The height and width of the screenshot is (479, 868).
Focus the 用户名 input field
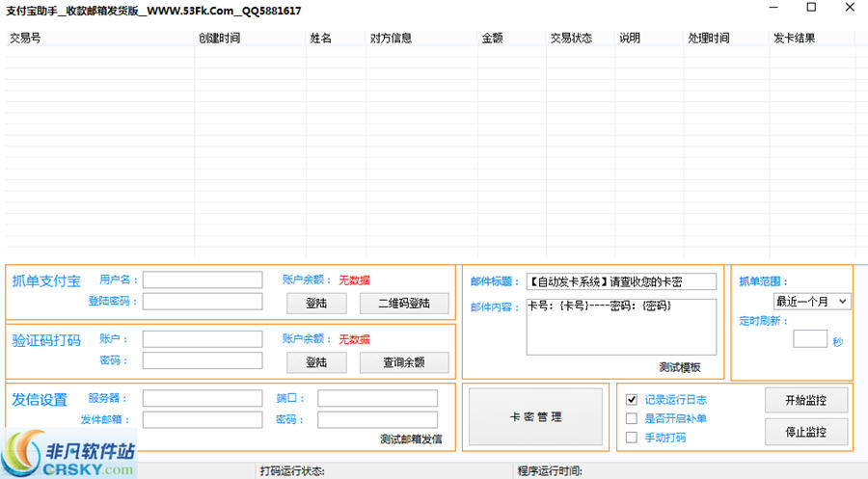click(203, 279)
